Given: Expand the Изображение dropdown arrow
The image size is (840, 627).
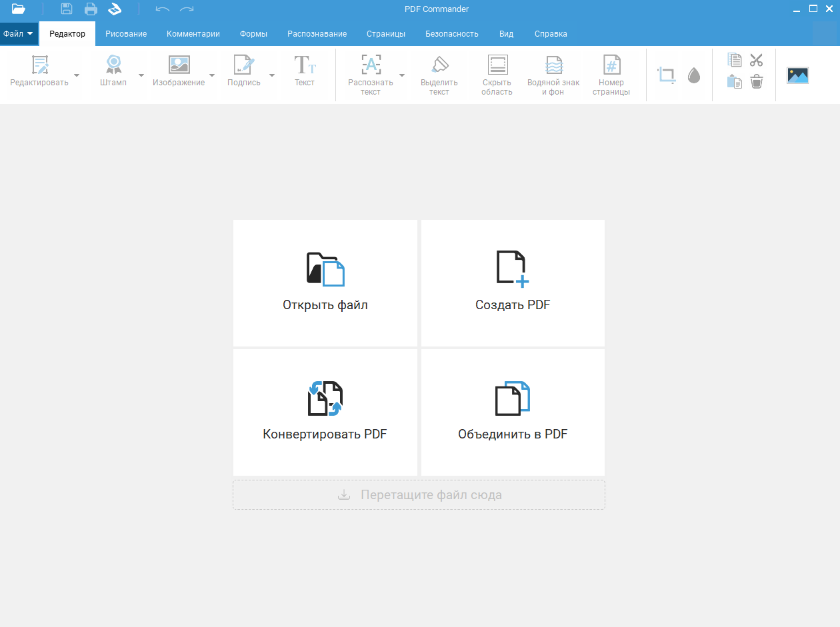Looking at the screenshot, I should pos(212,75).
